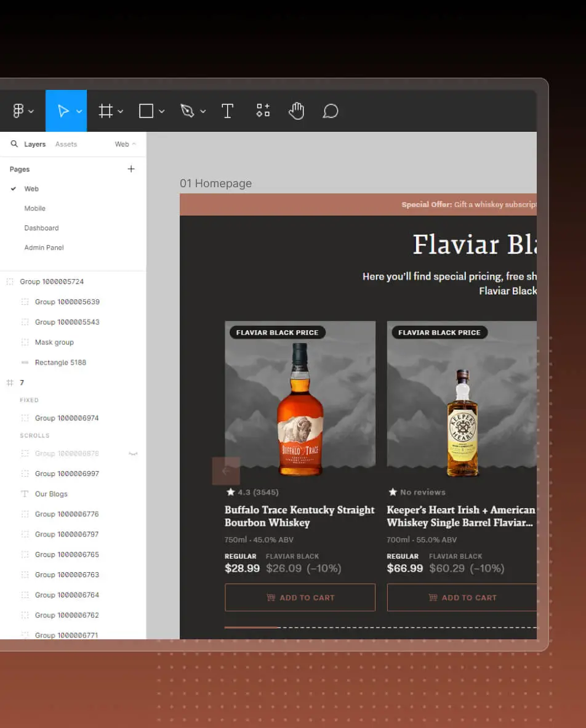Click the Buffalo Trace Kentucky Straight Bourbon title
Viewport: 586px width, 728px height.
pos(299,516)
